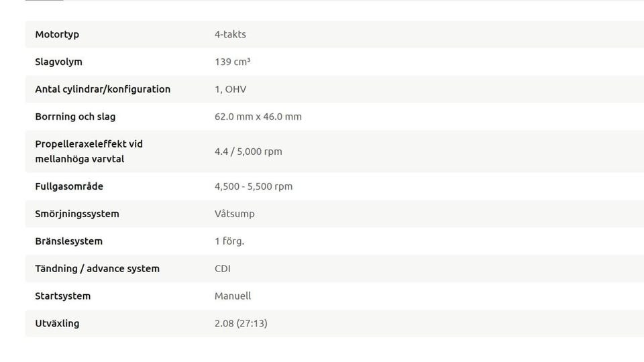Click the Slagvolym label
Viewport: 644px width, 362px height.
pyautogui.click(x=58, y=62)
